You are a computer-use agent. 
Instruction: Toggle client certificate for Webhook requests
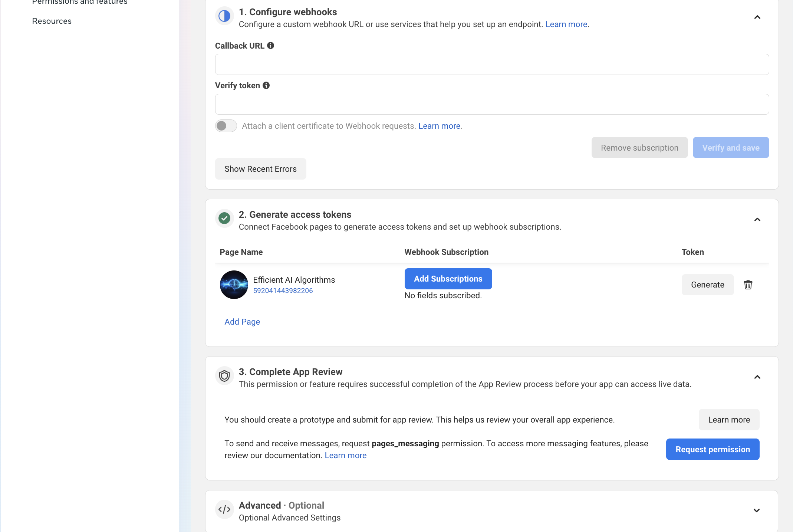click(226, 126)
